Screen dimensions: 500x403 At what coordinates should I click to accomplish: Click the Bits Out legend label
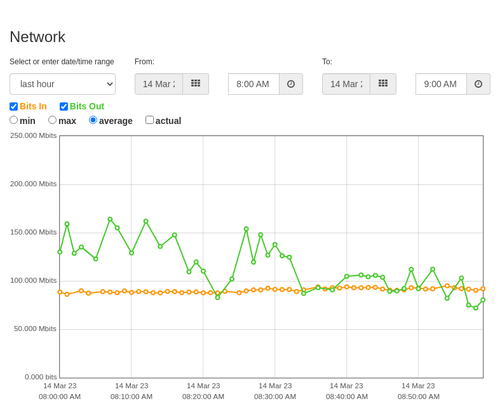tap(87, 106)
